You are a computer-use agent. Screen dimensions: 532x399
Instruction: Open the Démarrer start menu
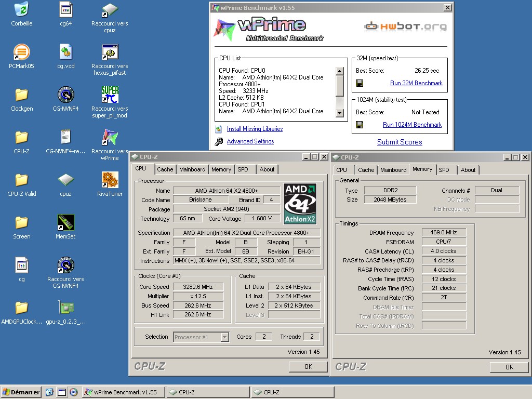tap(21, 392)
